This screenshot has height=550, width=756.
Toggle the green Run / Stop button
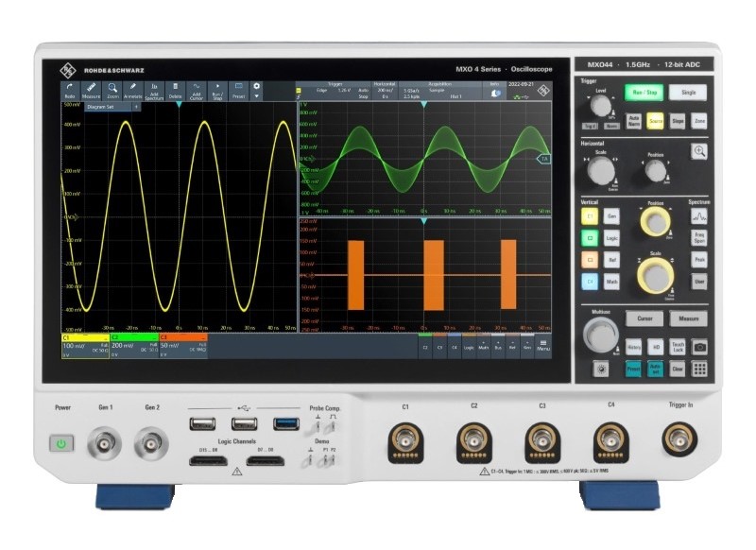pos(646,93)
